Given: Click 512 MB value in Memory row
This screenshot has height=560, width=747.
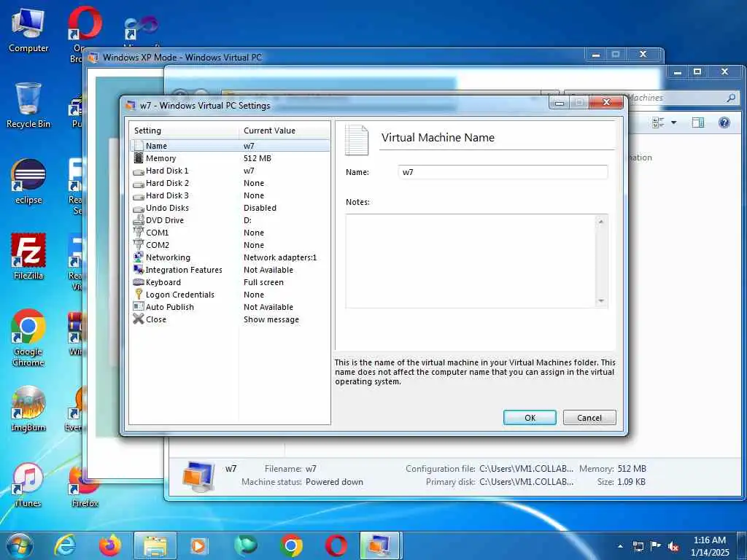Looking at the screenshot, I should pyautogui.click(x=258, y=158).
